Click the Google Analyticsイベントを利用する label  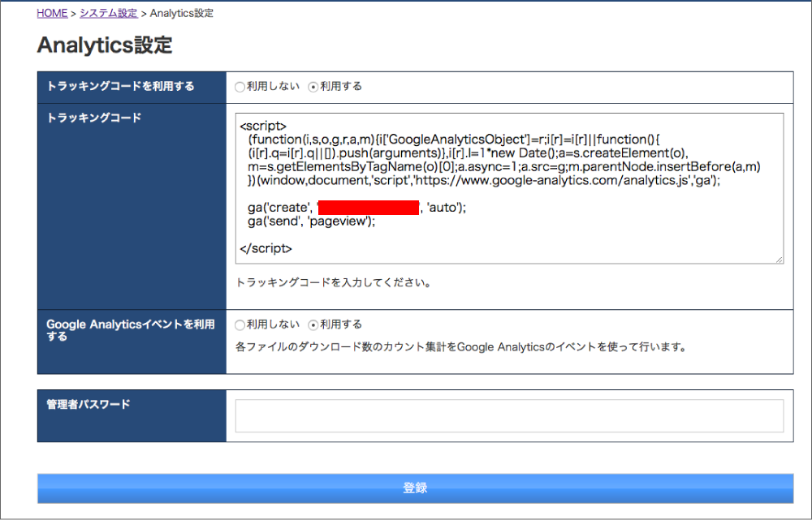(x=131, y=330)
